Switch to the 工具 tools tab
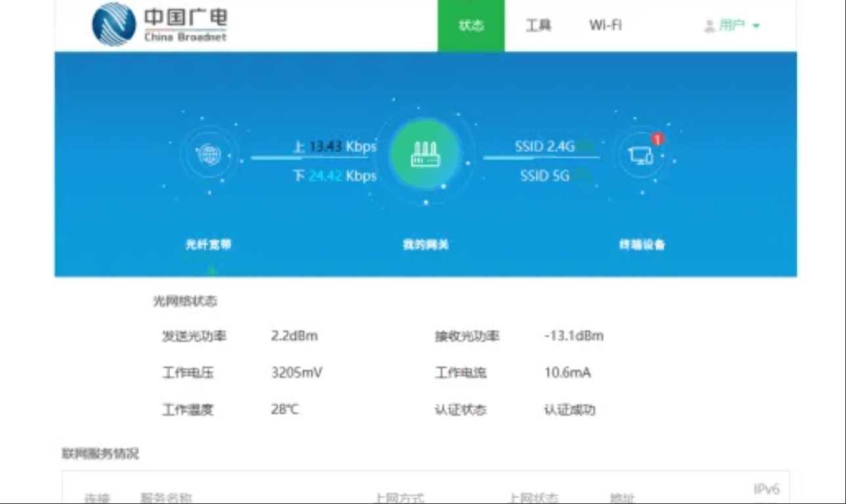 (x=539, y=26)
